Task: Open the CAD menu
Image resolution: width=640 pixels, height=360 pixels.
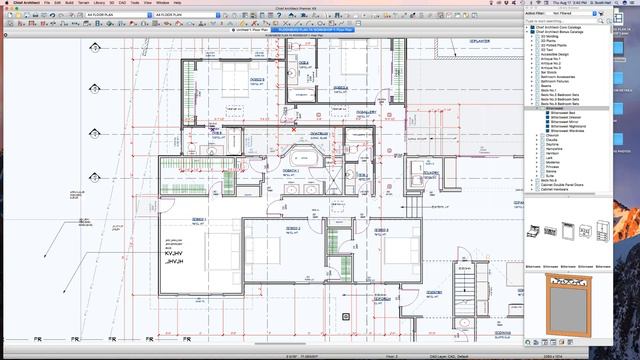Action: click(122, 2)
